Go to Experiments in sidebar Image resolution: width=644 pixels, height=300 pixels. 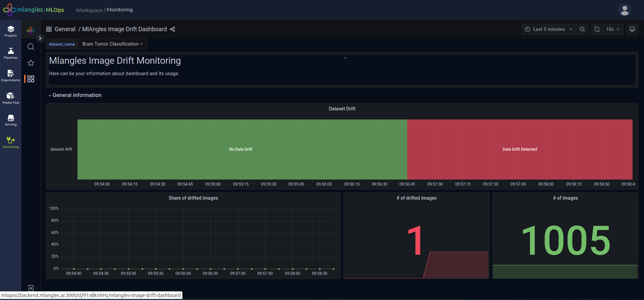11,76
